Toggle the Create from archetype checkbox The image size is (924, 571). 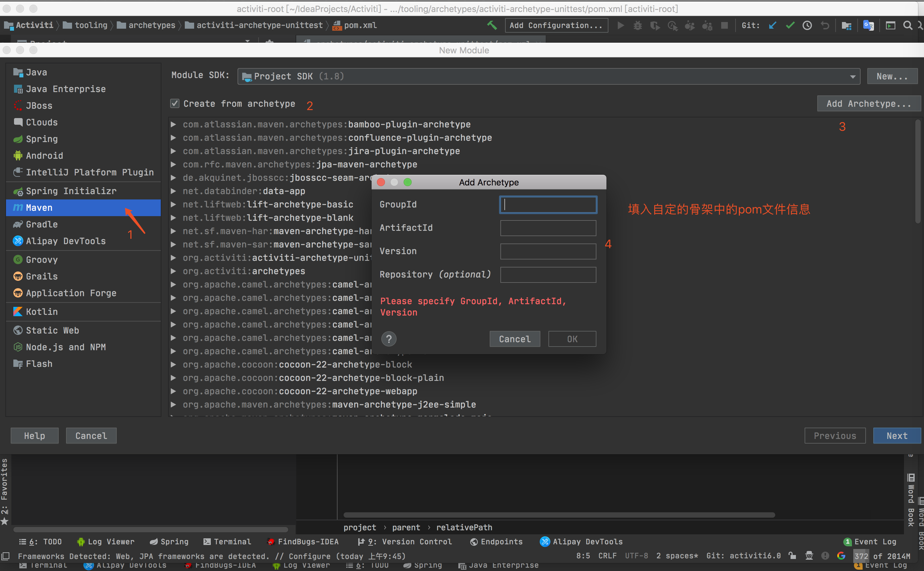coord(174,104)
